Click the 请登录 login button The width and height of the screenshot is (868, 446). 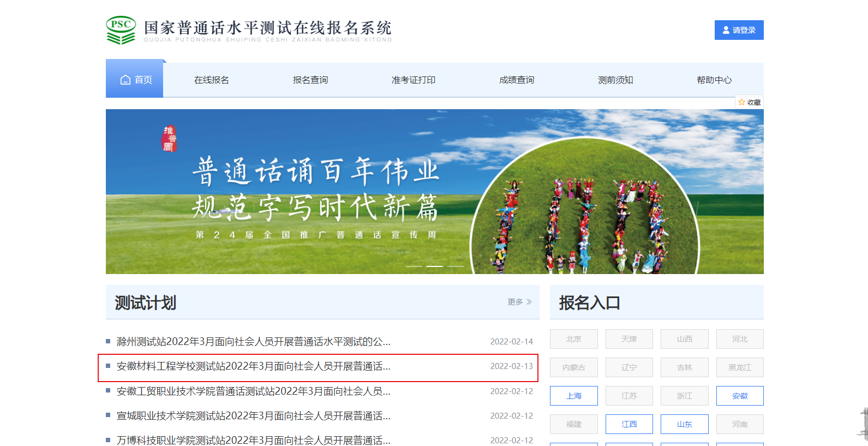pyautogui.click(x=739, y=30)
